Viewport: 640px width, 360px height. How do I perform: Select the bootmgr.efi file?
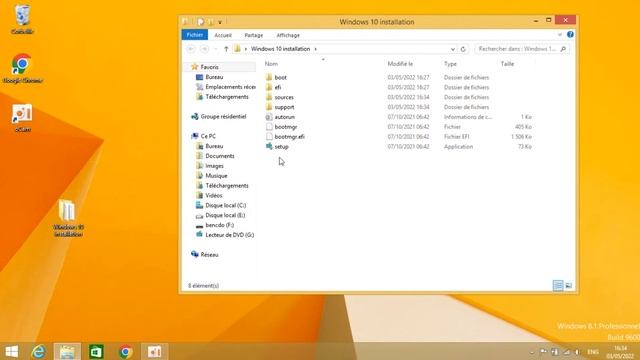click(x=289, y=137)
